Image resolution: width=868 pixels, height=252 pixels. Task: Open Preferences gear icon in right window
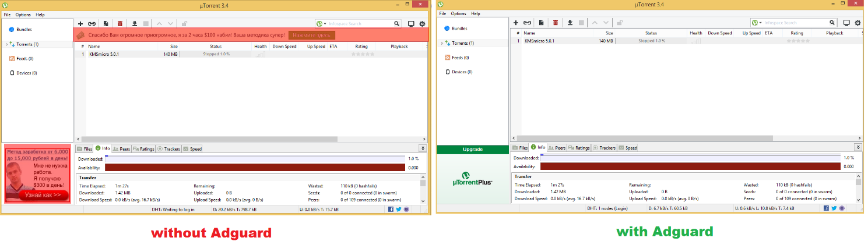coord(858,23)
